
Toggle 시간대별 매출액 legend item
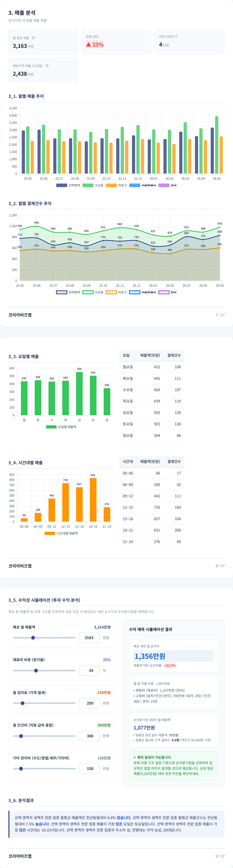pyautogui.click(x=61, y=533)
